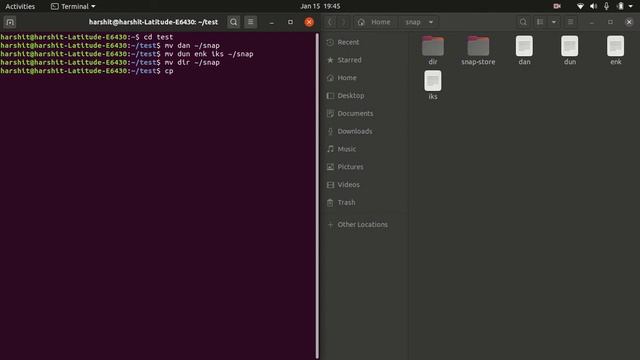Select the dir folder icon
640x360 pixels.
(x=433, y=46)
